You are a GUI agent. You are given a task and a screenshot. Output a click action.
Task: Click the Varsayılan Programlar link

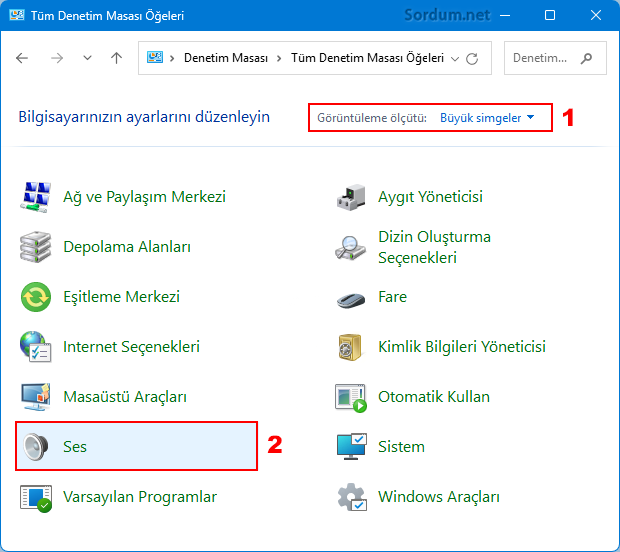(139, 496)
